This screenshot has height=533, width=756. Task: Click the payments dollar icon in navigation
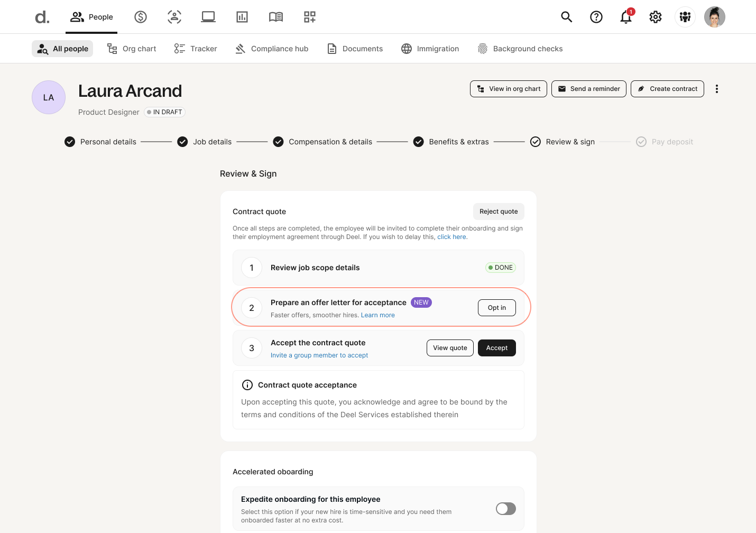coord(141,16)
